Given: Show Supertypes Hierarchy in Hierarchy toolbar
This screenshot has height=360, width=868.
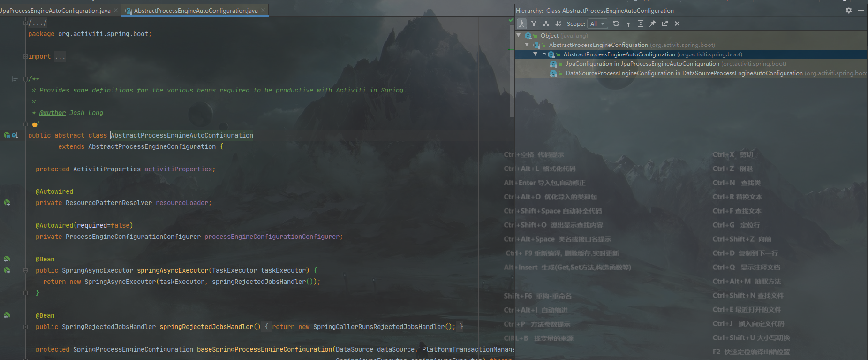Looking at the screenshot, I should point(534,23).
